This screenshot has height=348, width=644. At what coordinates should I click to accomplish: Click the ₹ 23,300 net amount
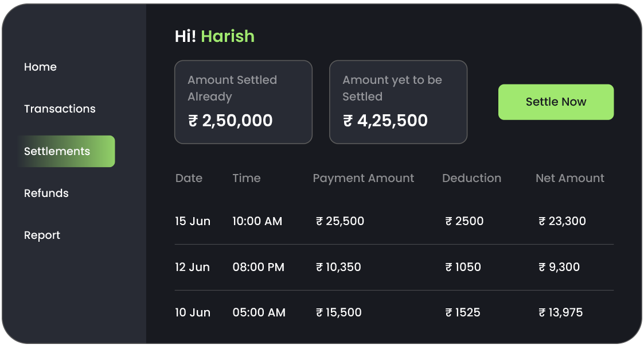562,221
